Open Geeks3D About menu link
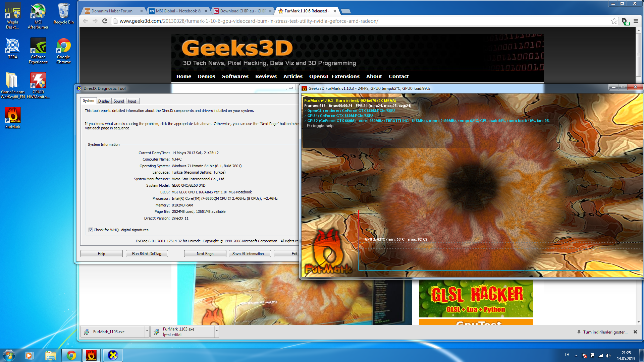This screenshot has height=362, width=644. click(x=374, y=76)
